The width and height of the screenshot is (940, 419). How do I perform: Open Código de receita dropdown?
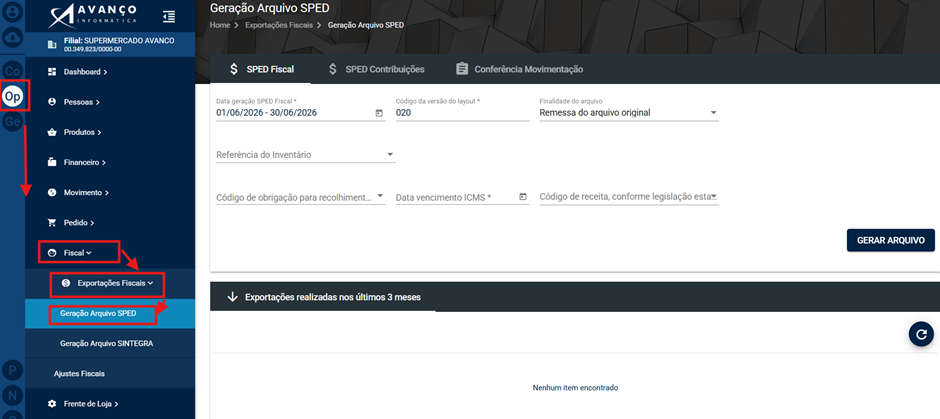[629, 197]
